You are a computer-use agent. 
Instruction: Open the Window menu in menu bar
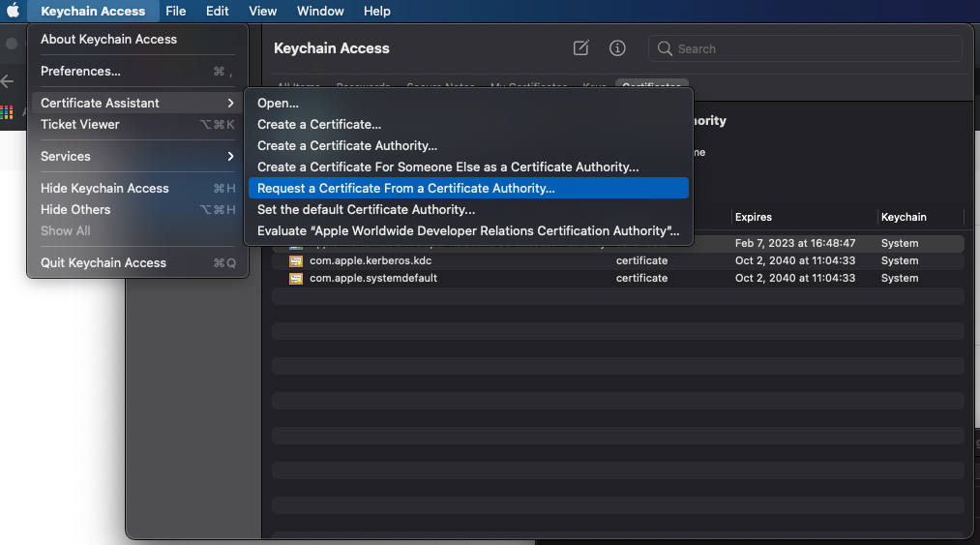tap(320, 11)
